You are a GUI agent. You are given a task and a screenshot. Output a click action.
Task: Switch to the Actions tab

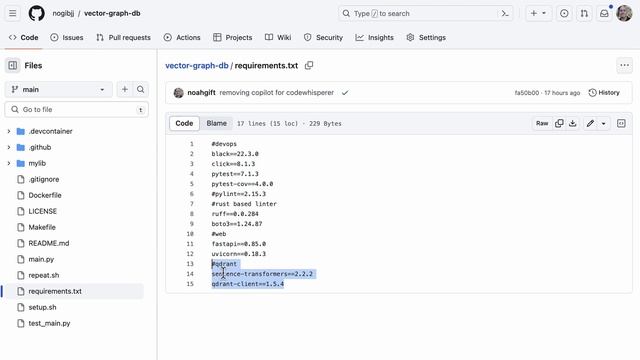pyautogui.click(x=182, y=38)
